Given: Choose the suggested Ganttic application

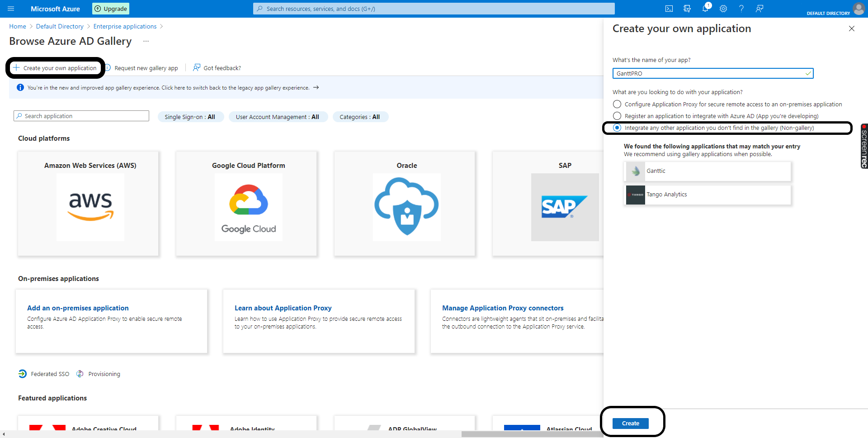Looking at the screenshot, I should [x=708, y=171].
